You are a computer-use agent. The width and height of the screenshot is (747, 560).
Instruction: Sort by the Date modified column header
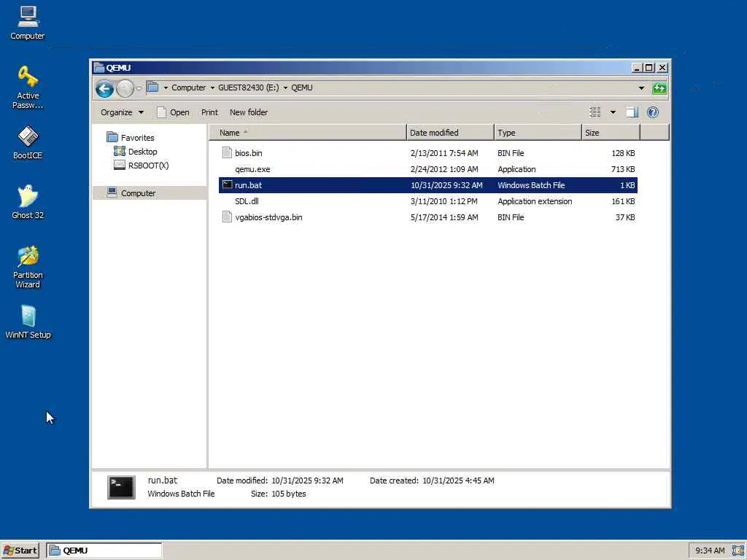tap(450, 133)
